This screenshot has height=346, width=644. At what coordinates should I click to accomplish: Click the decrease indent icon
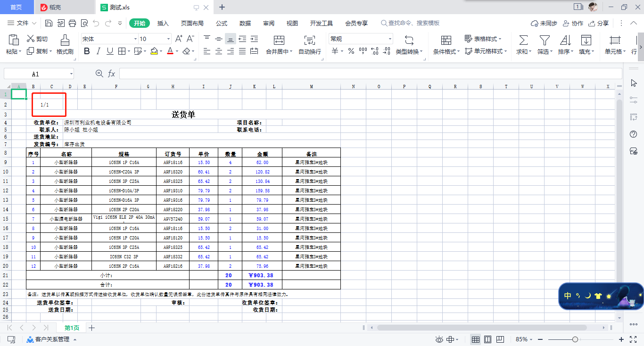(242, 39)
